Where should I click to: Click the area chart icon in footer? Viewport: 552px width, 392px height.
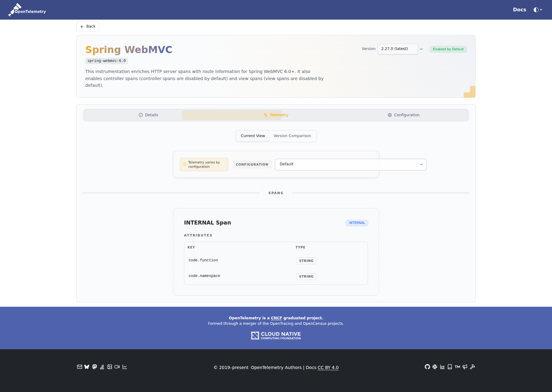point(442,367)
